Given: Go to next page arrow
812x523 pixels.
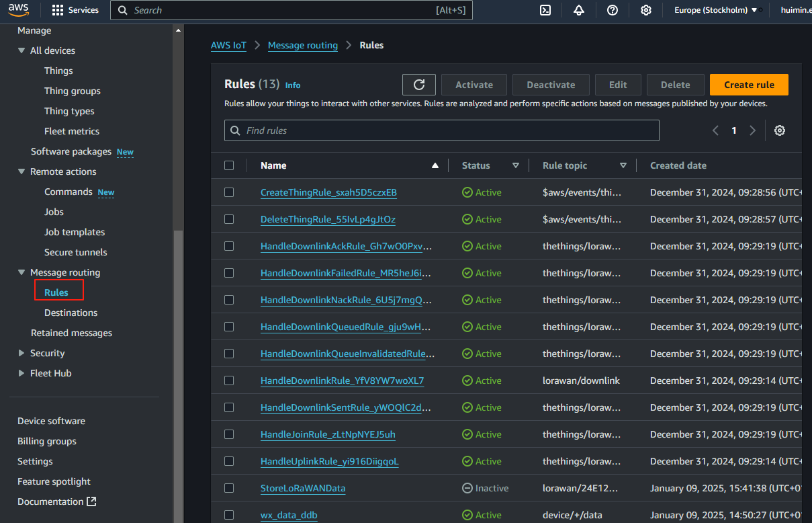Looking at the screenshot, I should pyautogui.click(x=752, y=130).
